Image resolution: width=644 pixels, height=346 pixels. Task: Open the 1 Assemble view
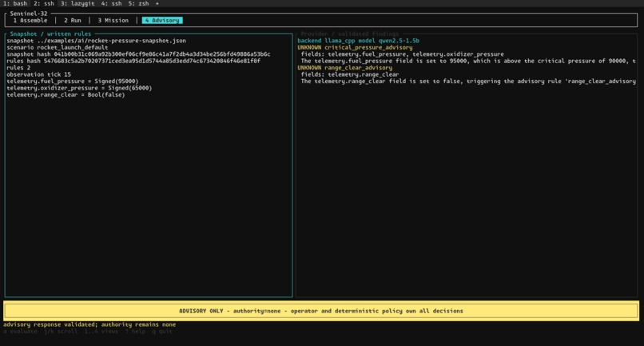pos(30,20)
